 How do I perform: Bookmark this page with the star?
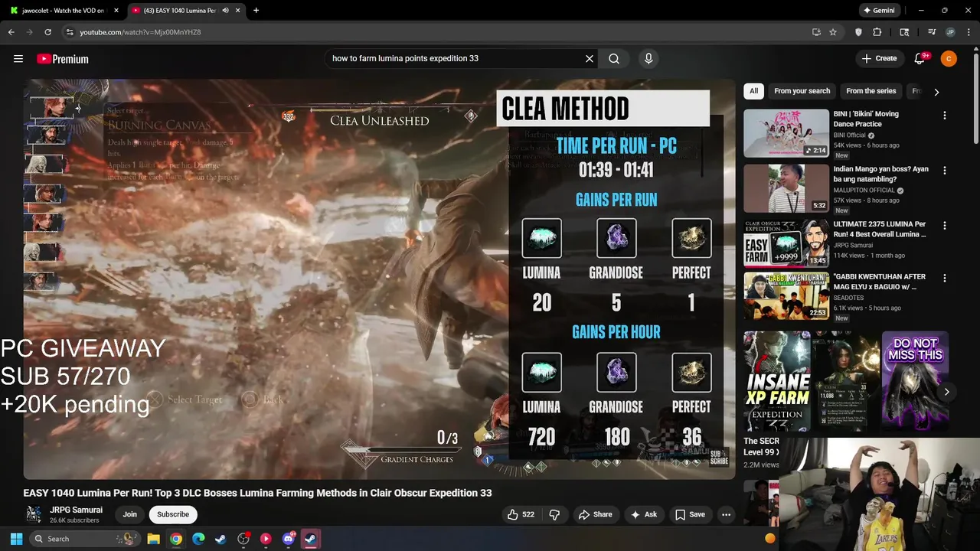point(833,32)
